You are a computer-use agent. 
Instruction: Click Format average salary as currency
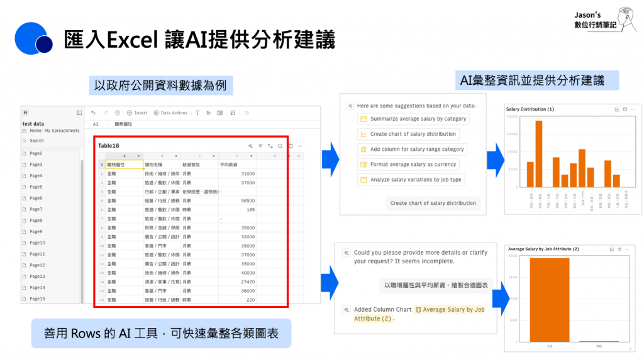(409, 165)
